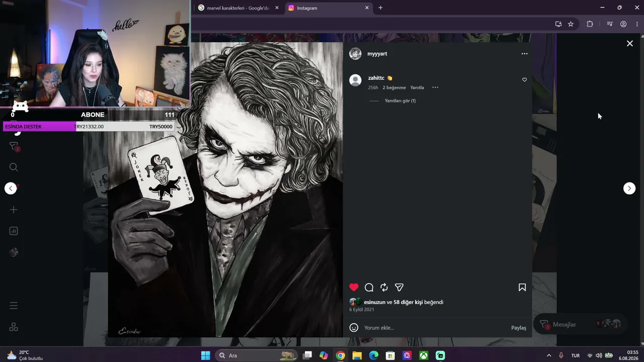The height and width of the screenshot is (362, 644).
Task: Open the dashboard chart icon in the sidebar
Action: click(x=14, y=231)
